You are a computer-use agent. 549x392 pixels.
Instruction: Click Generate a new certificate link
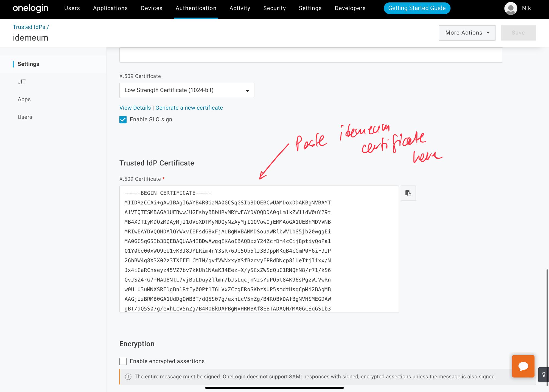pyautogui.click(x=189, y=108)
